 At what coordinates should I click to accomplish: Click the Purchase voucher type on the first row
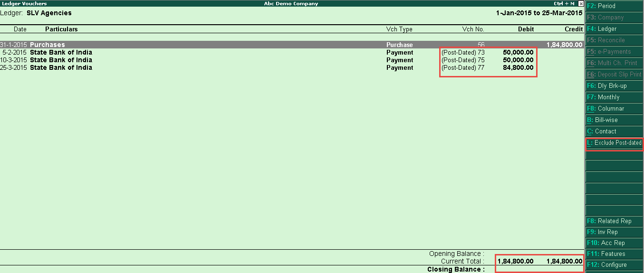[x=400, y=45]
